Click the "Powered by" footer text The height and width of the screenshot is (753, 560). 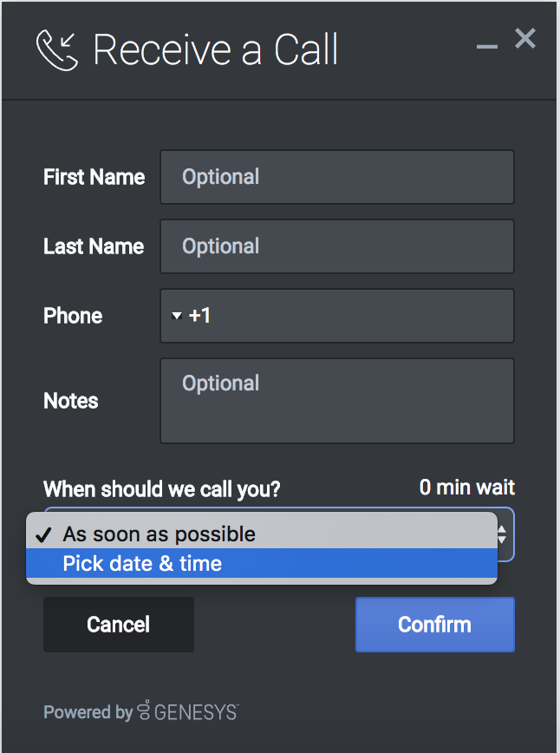pos(88,712)
